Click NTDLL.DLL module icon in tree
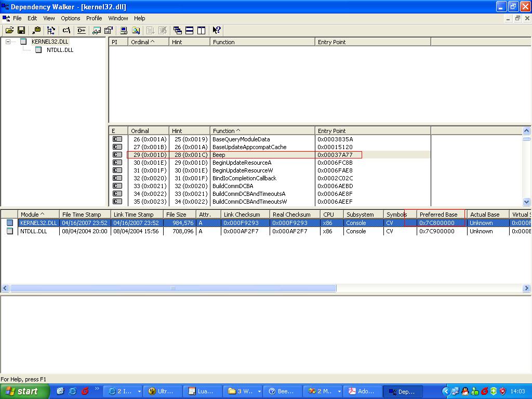Image resolution: width=532 pixels, height=399 pixels. click(38, 50)
